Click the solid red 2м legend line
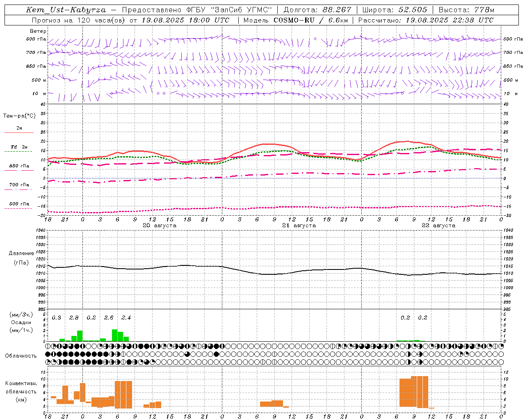 pos(19,132)
